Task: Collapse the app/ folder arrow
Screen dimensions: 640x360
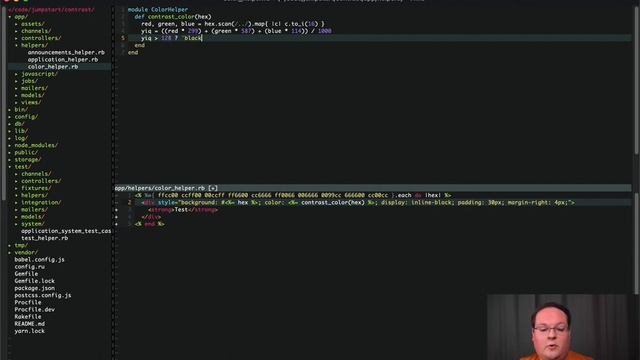Action: pos(10,17)
